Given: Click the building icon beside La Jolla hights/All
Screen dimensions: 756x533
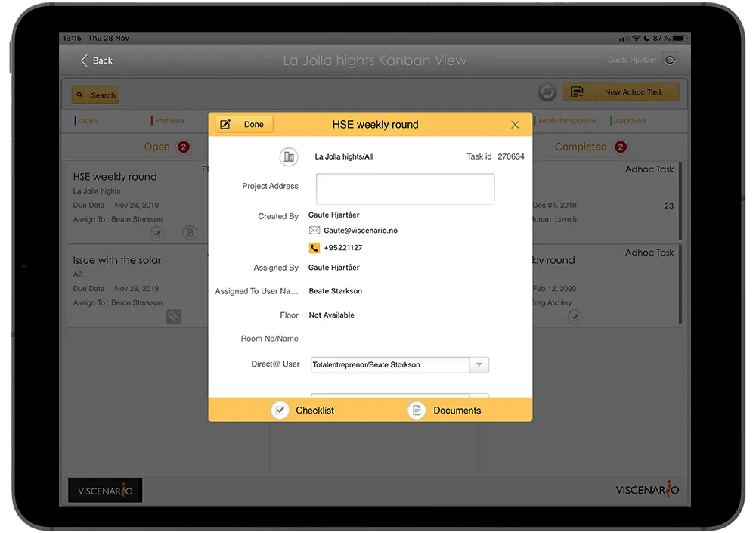Looking at the screenshot, I should point(289,156).
